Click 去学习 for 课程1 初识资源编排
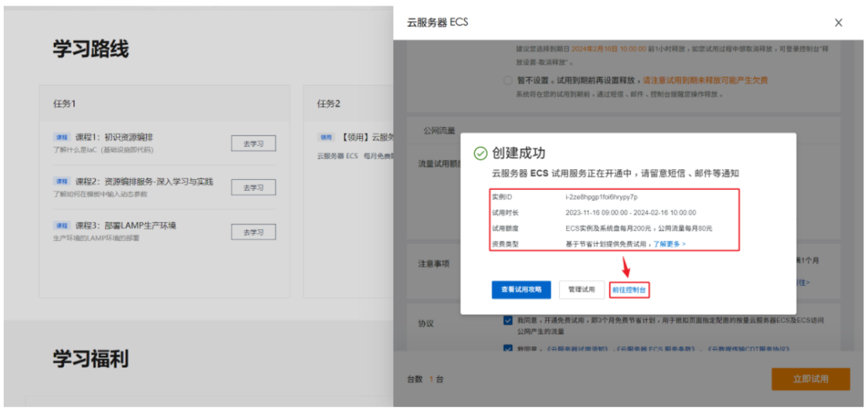The height and width of the screenshot is (413, 868). tap(253, 144)
